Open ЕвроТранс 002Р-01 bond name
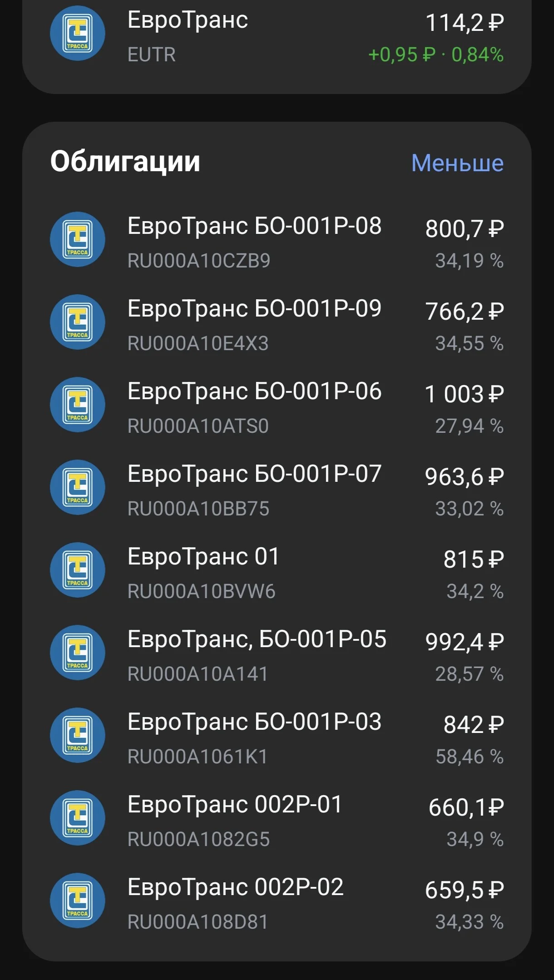Image resolution: width=554 pixels, height=980 pixels. pyautogui.click(x=234, y=805)
